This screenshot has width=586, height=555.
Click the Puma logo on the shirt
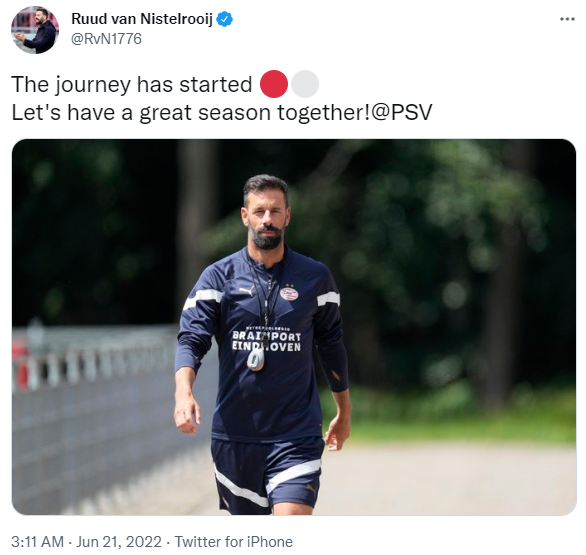[247, 290]
